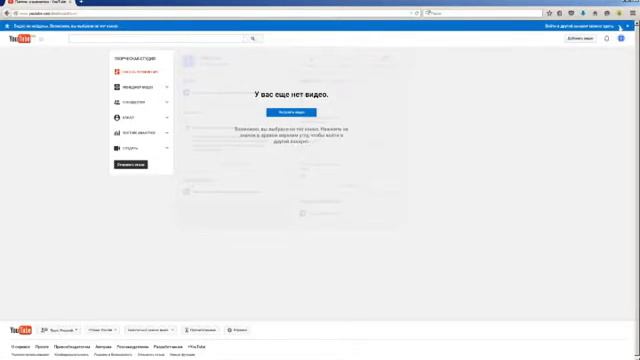
Task: Click the dark send feedback button
Action: tap(131, 164)
